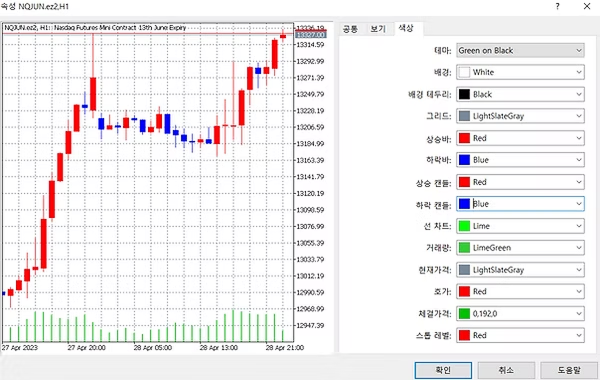
Task: Click the 28 Apr 13:00 time label
Action: [218, 348]
